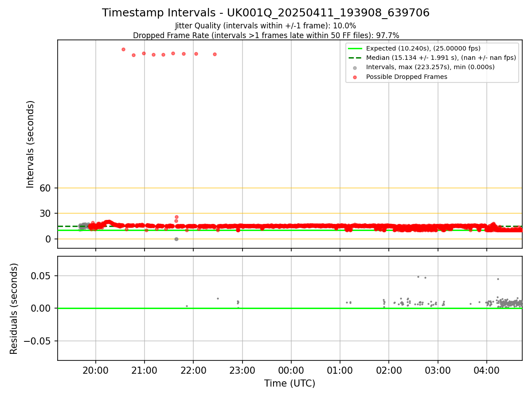532x399 pixels.
Task: Click the x-axis tick label '04:00'
Action: 487,370
